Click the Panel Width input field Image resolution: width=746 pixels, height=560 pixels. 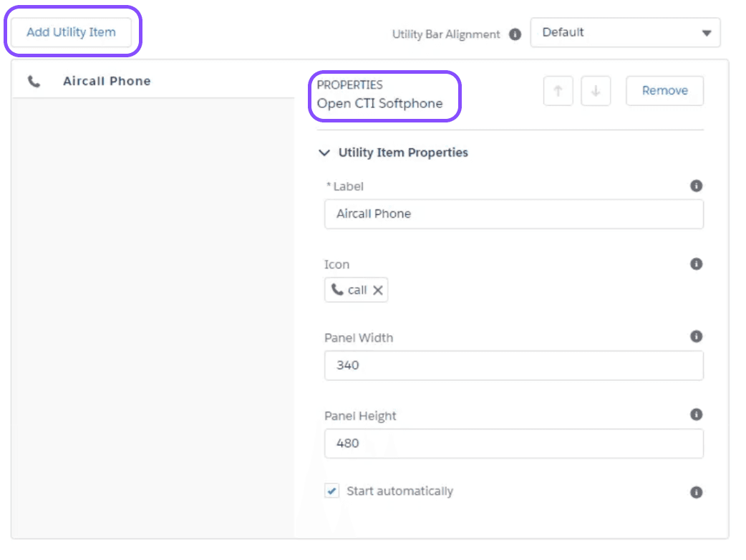[x=513, y=365]
